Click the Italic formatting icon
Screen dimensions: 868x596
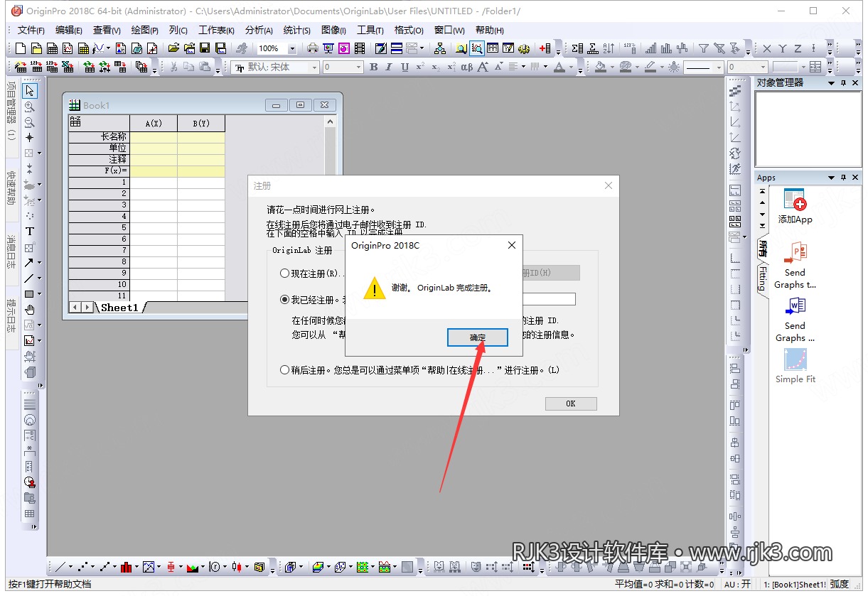pyautogui.click(x=389, y=67)
